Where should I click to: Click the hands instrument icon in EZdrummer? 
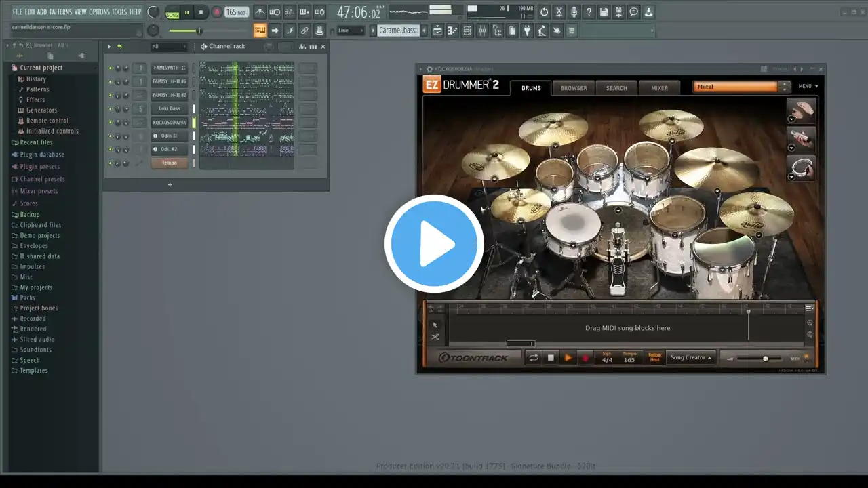tap(801, 110)
